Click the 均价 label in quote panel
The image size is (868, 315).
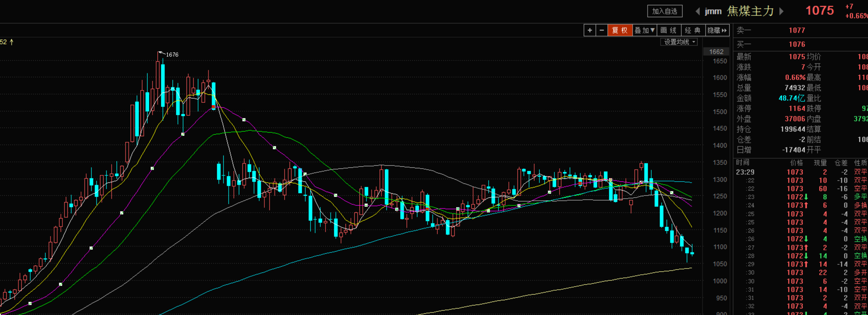tap(814, 57)
